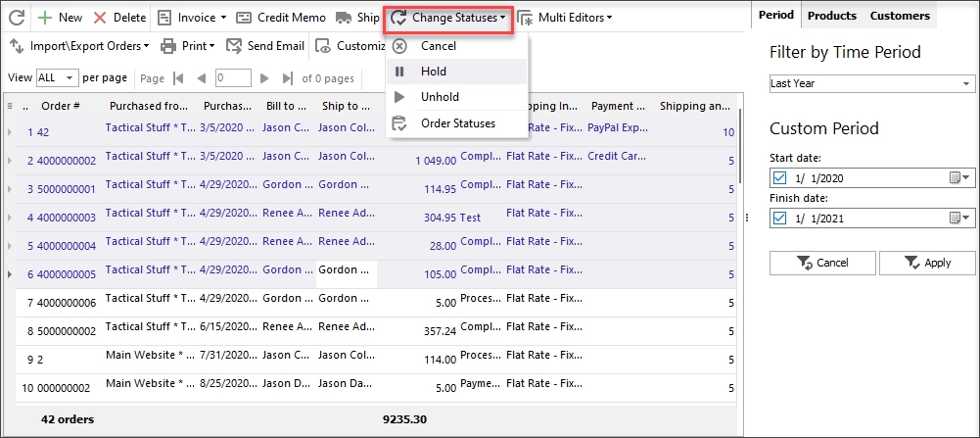Expand row for order 4000000005
This screenshot has height=438, width=980.
10,274
